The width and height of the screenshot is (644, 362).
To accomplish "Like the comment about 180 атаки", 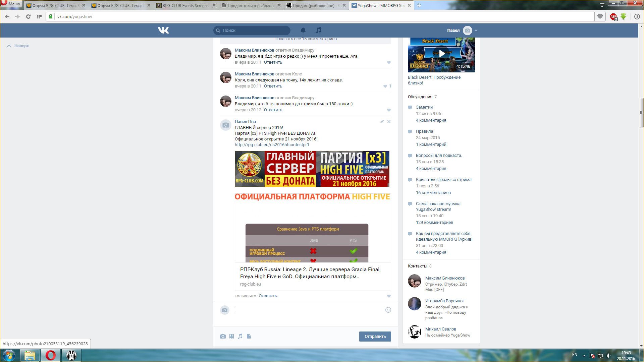I will (389, 110).
